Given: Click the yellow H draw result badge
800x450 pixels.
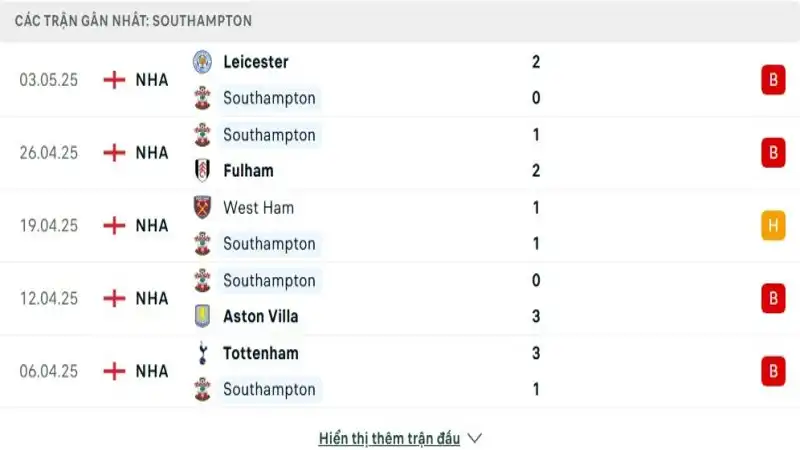Looking at the screenshot, I should click(772, 226).
